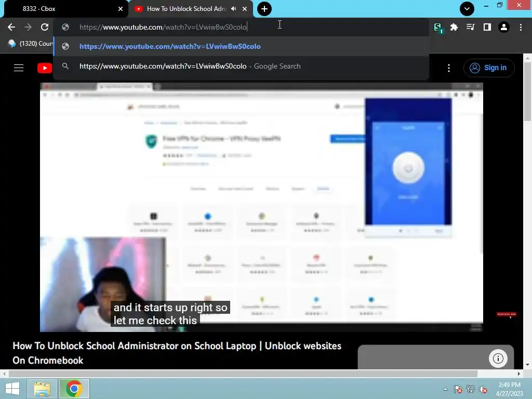Open Chrome's three-dot menu
Screen dimensions: 532x399
point(521,27)
